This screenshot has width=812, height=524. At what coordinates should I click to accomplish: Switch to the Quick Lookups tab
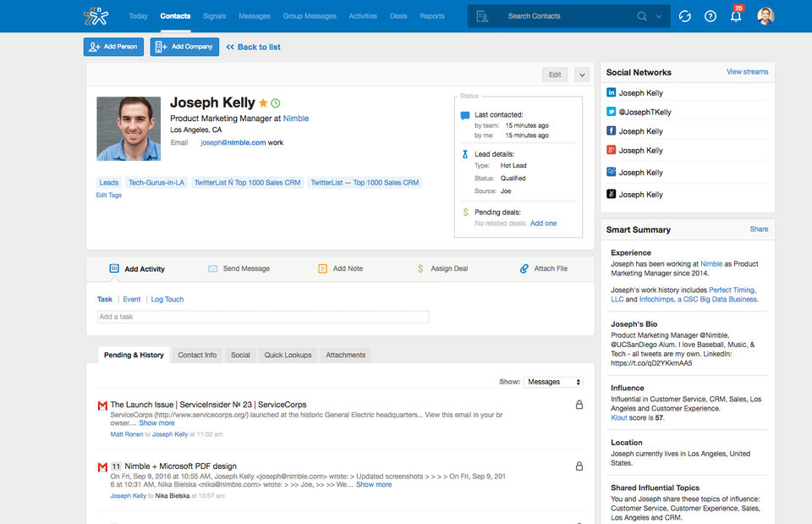click(x=288, y=355)
